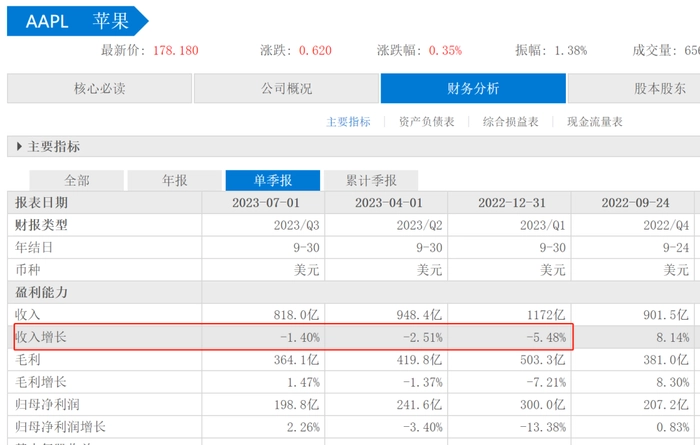The width and height of the screenshot is (700, 445).
Task: Open the 核心必读 tab
Action: 98,88
